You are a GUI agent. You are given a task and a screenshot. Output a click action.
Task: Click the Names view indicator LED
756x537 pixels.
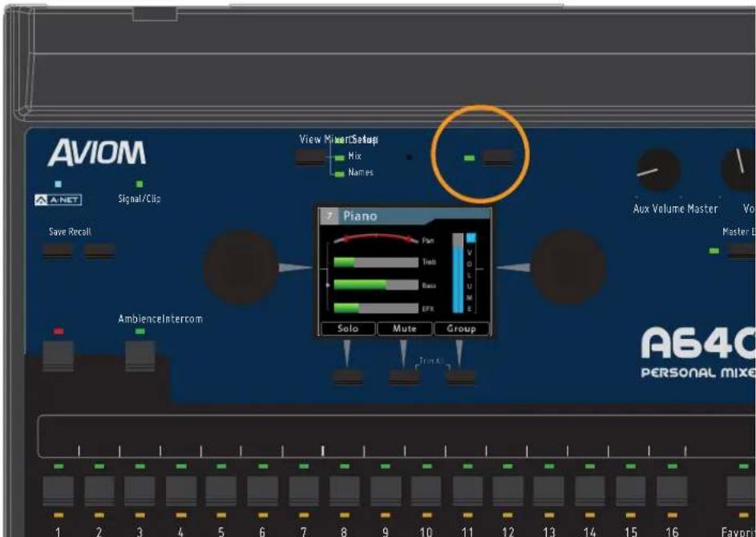point(340,174)
